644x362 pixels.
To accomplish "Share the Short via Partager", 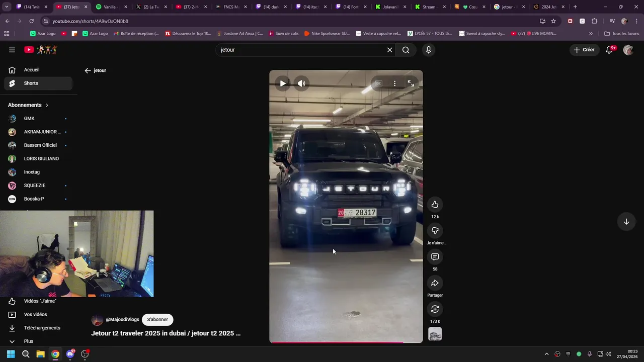I will pyautogui.click(x=435, y=283).
